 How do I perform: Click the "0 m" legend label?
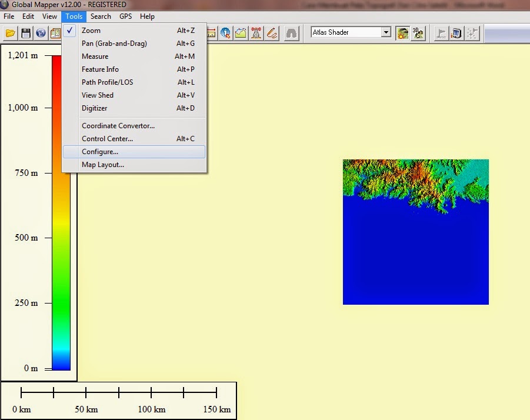(31, 368)
